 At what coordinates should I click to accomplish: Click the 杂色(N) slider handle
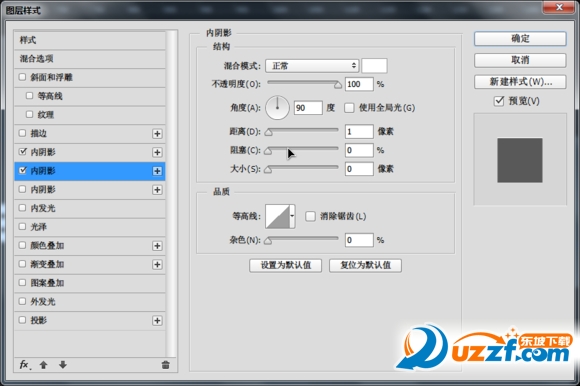coord(269,241)
